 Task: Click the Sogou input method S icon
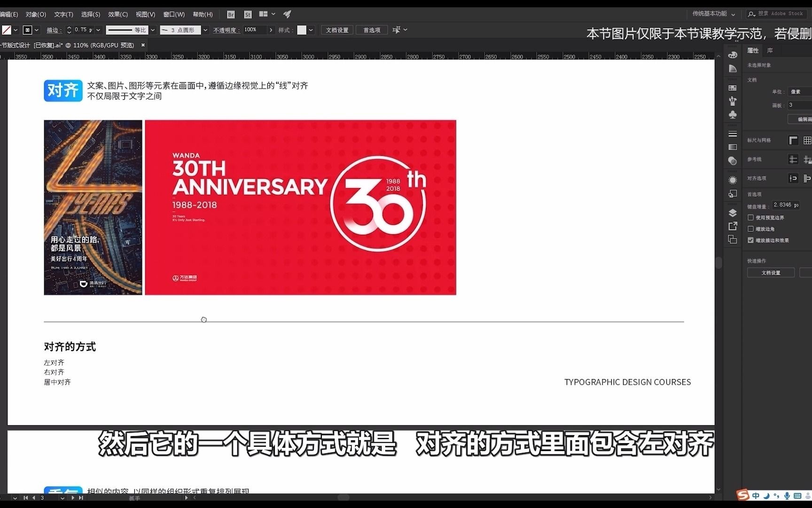(743, 495)
